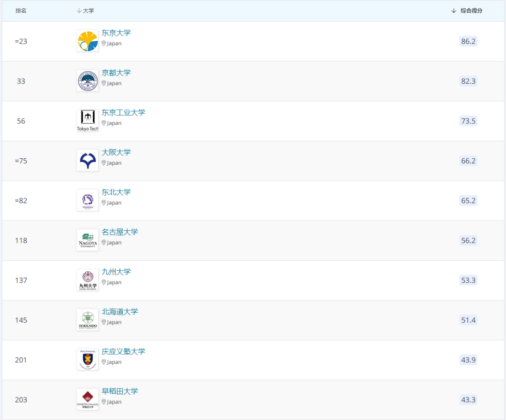
Task: Click location pin under 京都大学
Action: [104, 83]
